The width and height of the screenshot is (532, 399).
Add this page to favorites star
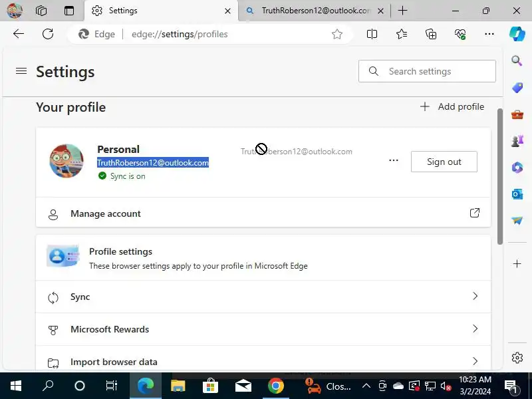[337, 35]
